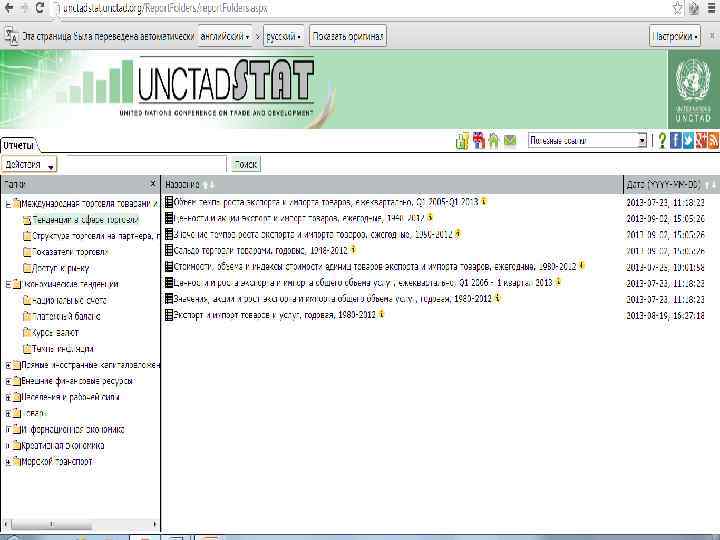Open the Полезные ссылки useful links combo box
This screenshot has width=720, height=540.
pos(587,141)
